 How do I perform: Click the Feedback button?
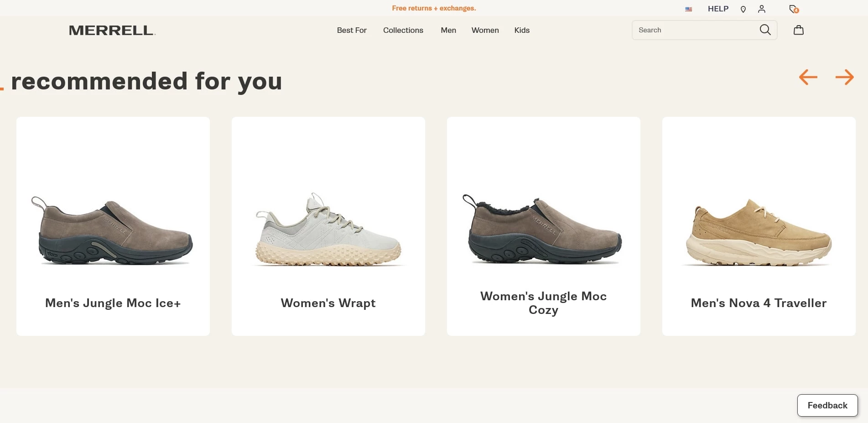(827, 405)
